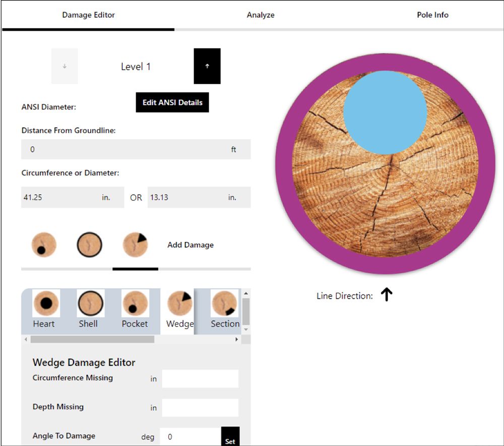The width and height of the screenshot is (504, 446).
Task: Open the Damage Editor tab
Action: point(88,15)
